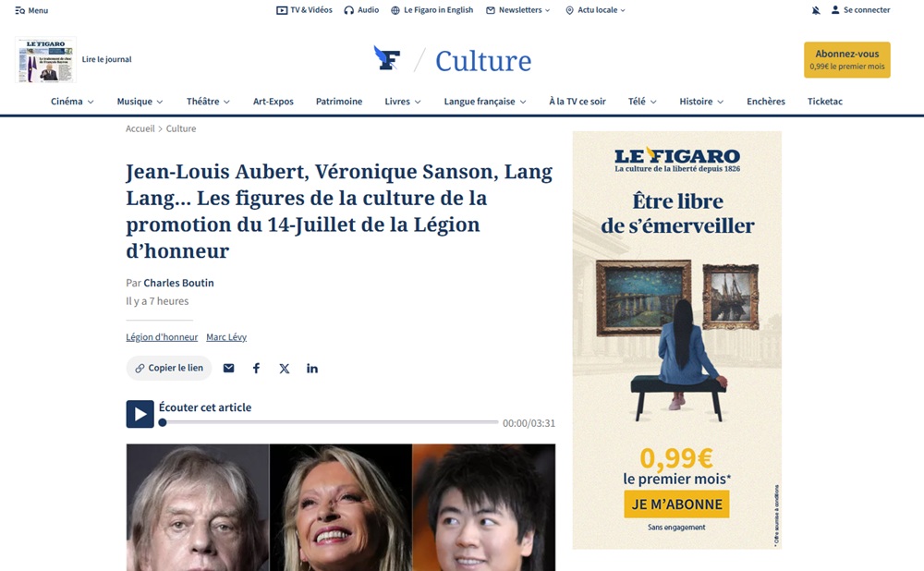Share article on LinkedIn
Image resolution: width=924 pixels, height=571 pixels.
click(312, 369)
